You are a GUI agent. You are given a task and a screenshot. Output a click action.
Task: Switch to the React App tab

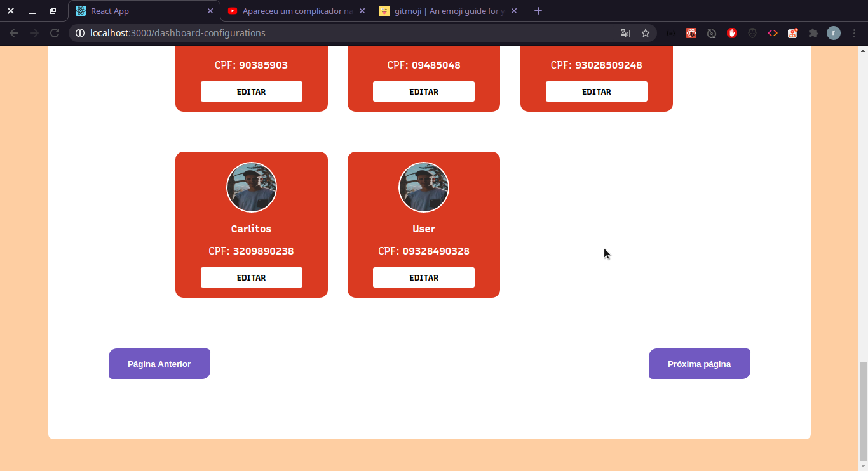point(144,11)
